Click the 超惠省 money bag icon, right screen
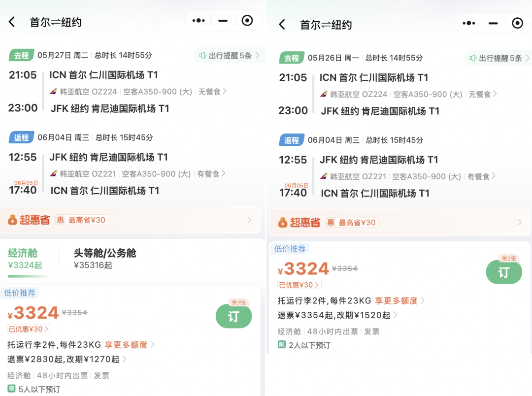The height and width of the screenshot is (396, 532). click(283, 223)
